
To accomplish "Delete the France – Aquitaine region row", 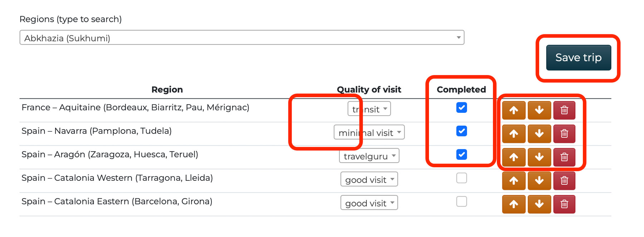I will tap(564, 110).
